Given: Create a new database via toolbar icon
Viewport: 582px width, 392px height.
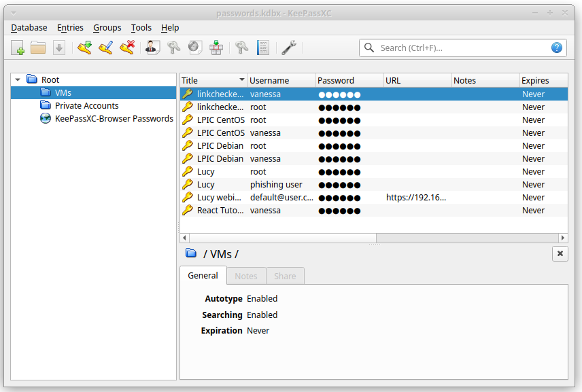Looking at the screenshot, I should (18, 48).
